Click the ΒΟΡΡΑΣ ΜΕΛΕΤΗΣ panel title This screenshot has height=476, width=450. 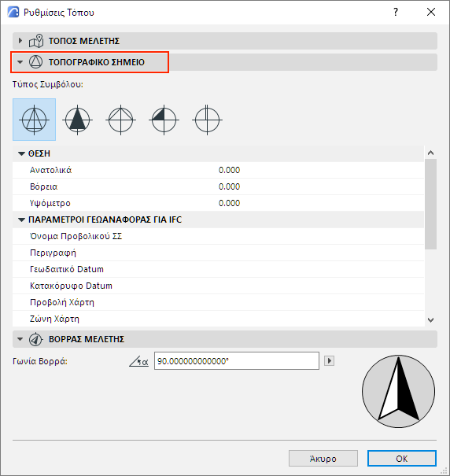coord(87,339)
